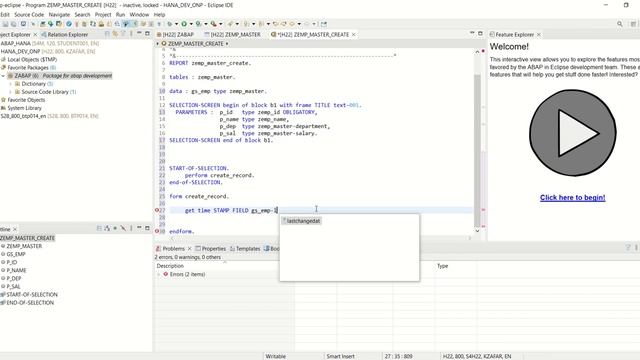Click the Description column header
The height and width of the screenshot is (360, 640).
(x=170, y=266)
